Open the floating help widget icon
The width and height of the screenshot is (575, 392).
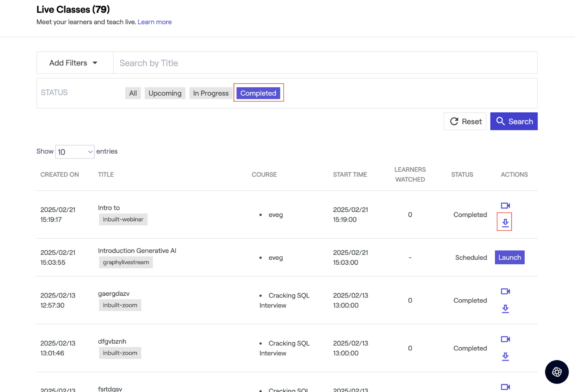pyautogui.click(x=557, y=372)
